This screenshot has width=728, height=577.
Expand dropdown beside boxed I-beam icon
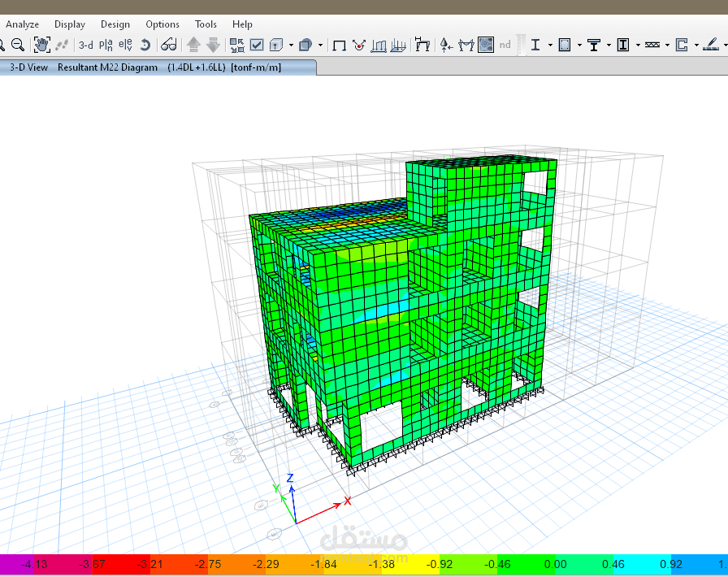pos(638,45)
